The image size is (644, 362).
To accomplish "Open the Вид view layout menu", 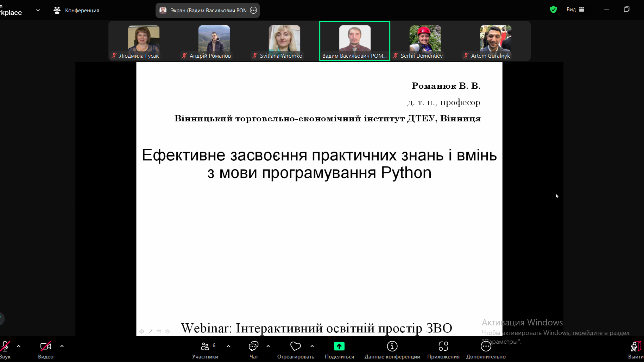I will click(575, 9).
